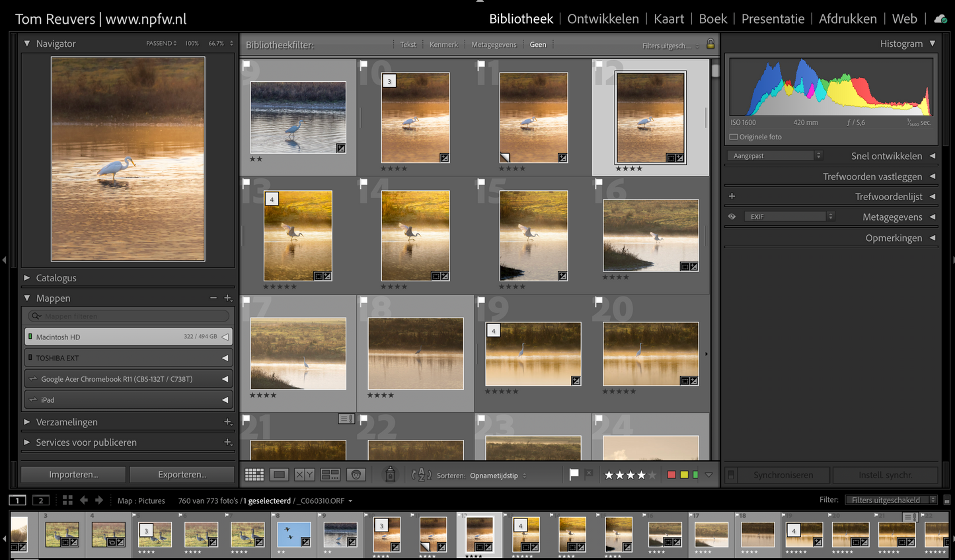The image size is (955, 560).
Task: Add a new folder with Mappen plus
Action: tap(228, 298)
